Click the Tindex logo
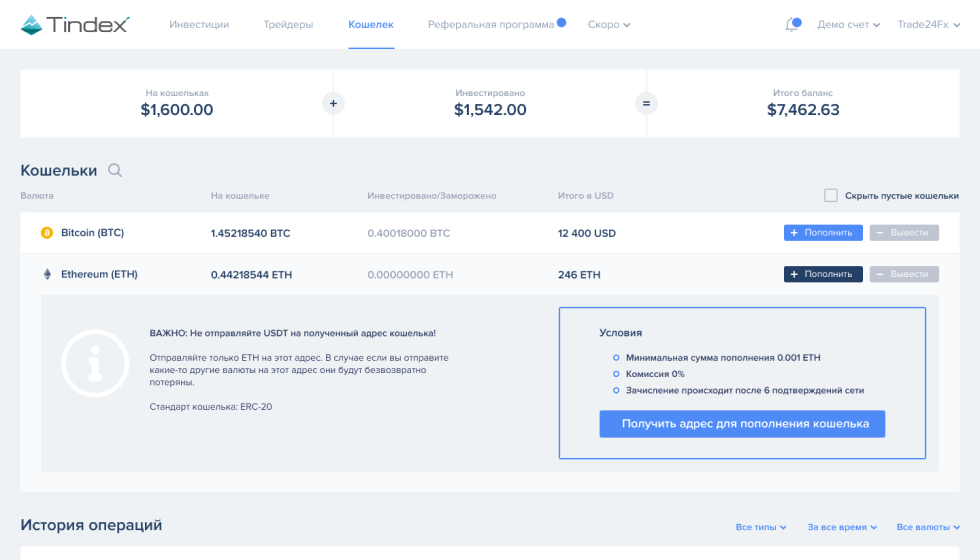980x560 pixels. point(75,24)
